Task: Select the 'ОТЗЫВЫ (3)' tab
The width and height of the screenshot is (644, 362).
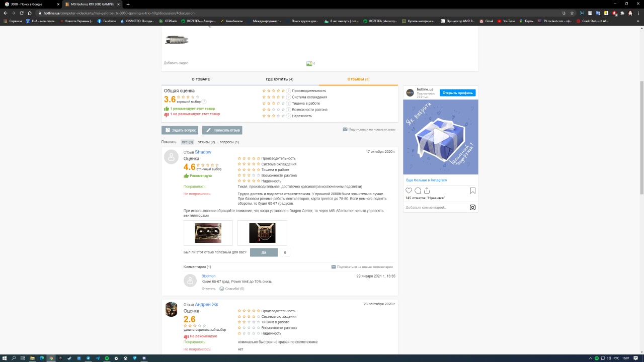Action: tap(358, 79)
